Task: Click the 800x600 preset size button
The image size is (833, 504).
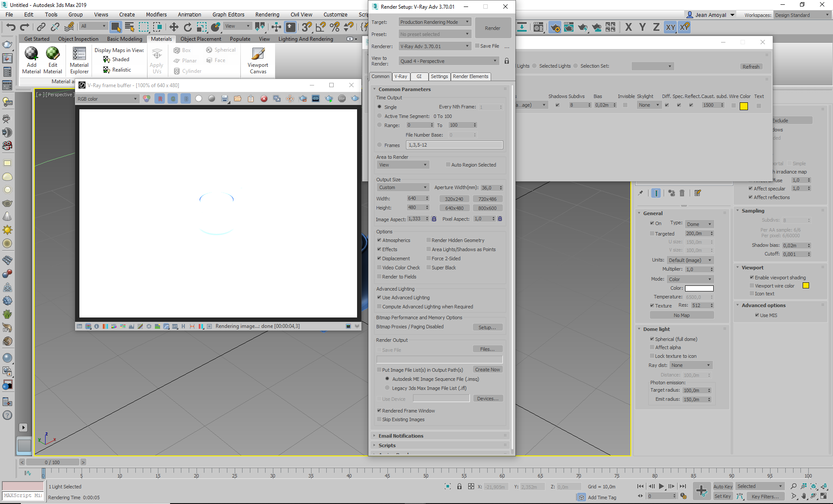Action: (x=487, y=208)
